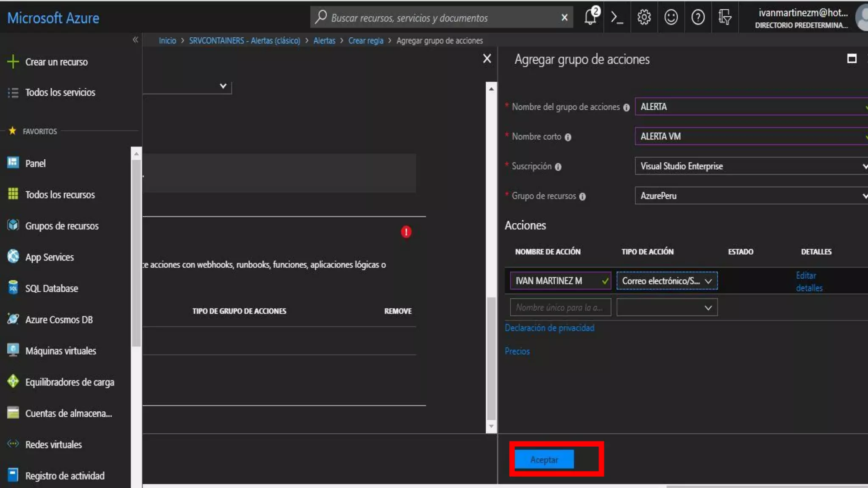Click the red error alert icon
The width and height of the screenshot is (868, 488).
click(x=406, y=232)
